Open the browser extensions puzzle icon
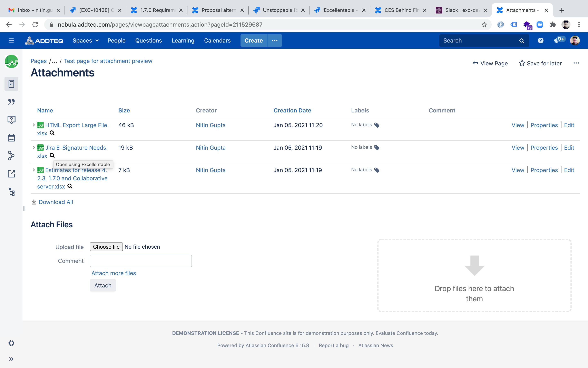The image size is (588, 368). pos(553,25)
